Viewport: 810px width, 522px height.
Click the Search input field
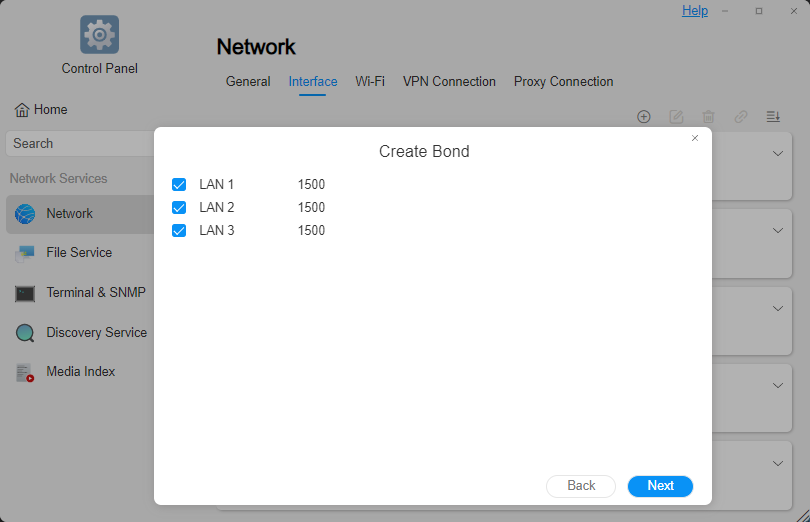[x=80, y=144]
